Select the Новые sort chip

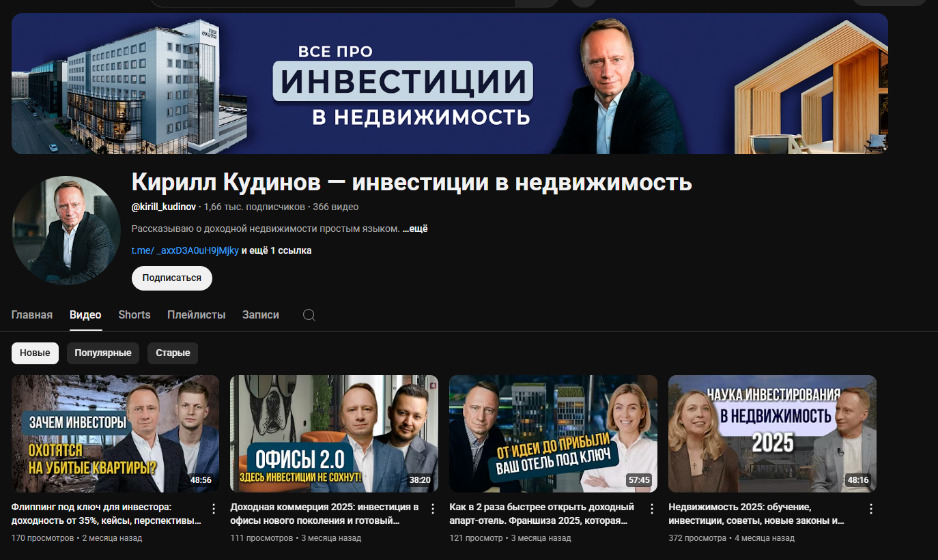[x=35, y=353]
